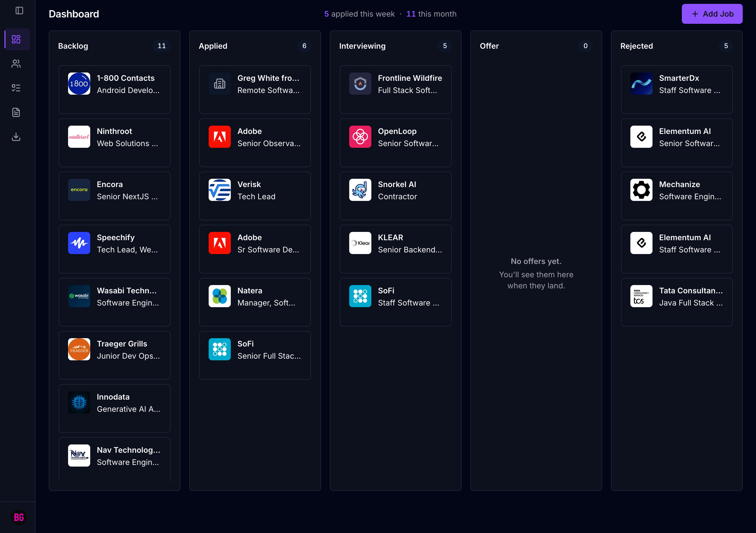
Task: Open the Tata Consultancy Java Full Stack card
Action: (677, 302)
